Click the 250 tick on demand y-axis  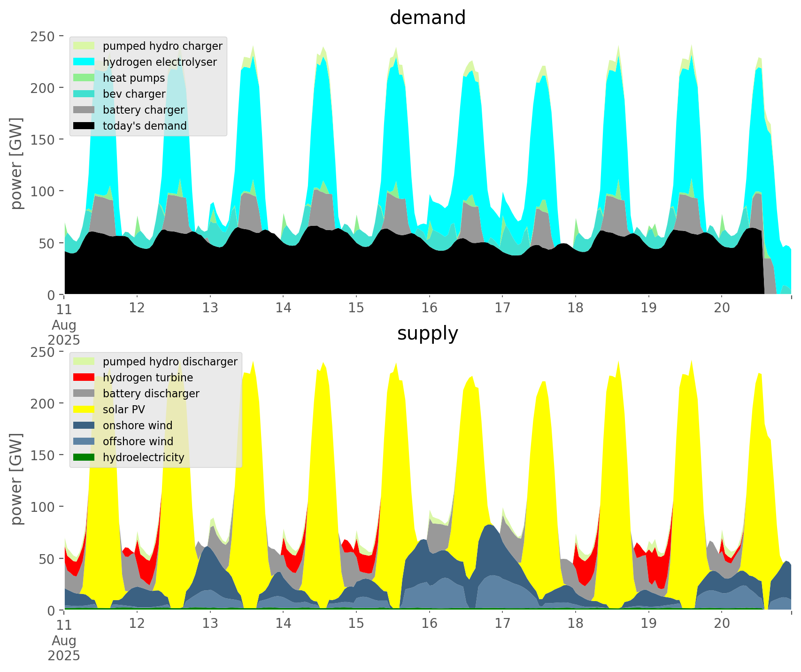pyautogui.click(x=43, y=36)
